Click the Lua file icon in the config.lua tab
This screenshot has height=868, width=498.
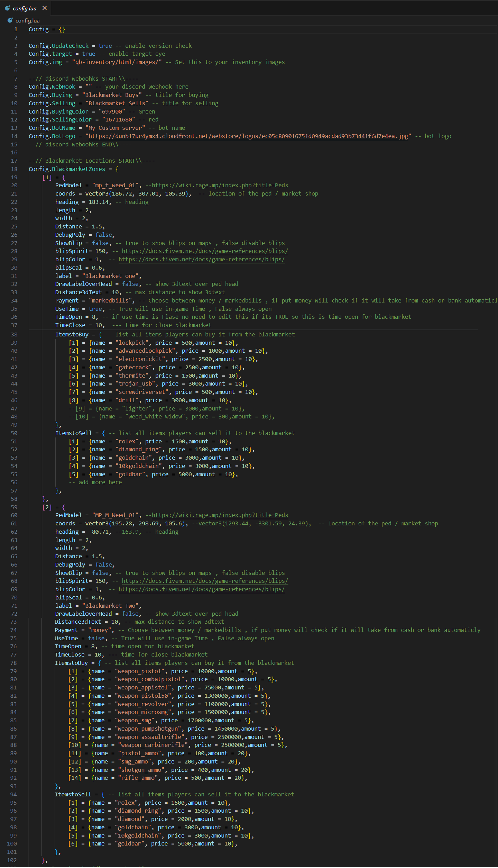[x=8, y=8]
